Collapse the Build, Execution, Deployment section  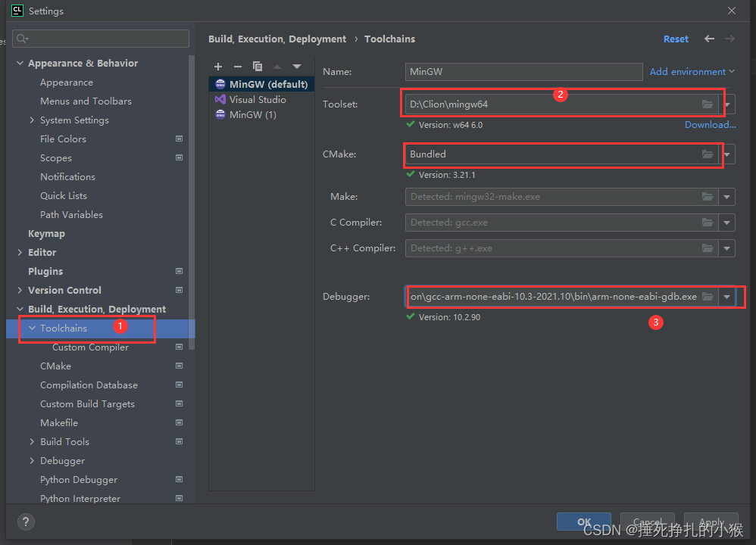[x=20, y=309]
